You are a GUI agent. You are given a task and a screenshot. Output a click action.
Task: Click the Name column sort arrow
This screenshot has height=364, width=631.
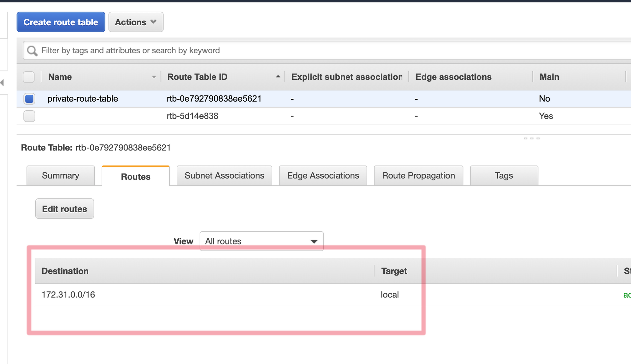pyautogui.click(x=154, y=77)
